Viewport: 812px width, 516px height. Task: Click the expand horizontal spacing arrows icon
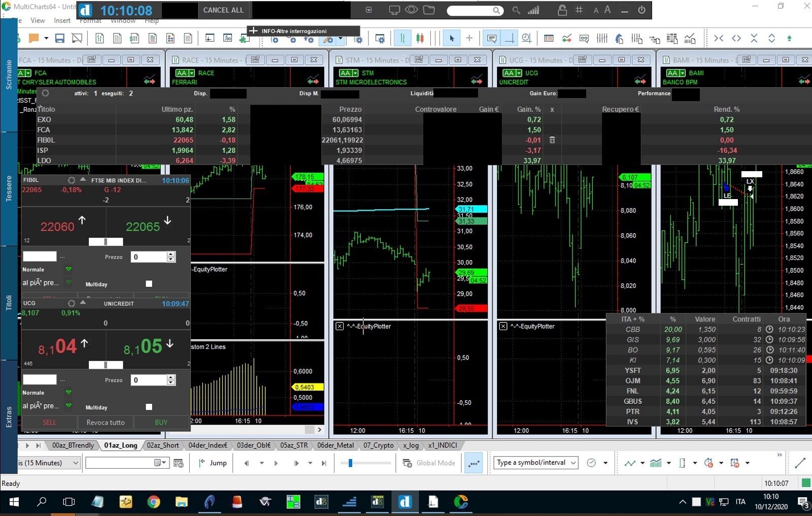736,38
